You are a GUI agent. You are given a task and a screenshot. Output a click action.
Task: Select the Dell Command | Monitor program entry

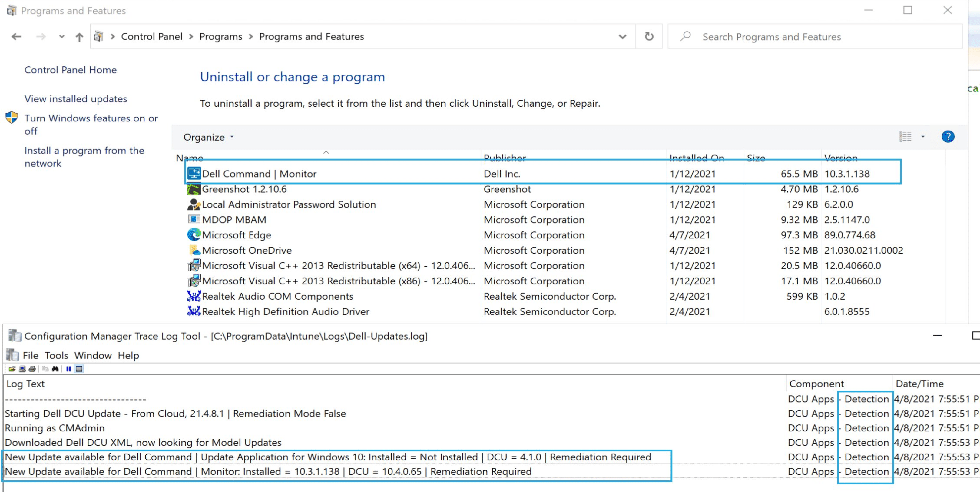pyautogui.click(x=259, y=174)
